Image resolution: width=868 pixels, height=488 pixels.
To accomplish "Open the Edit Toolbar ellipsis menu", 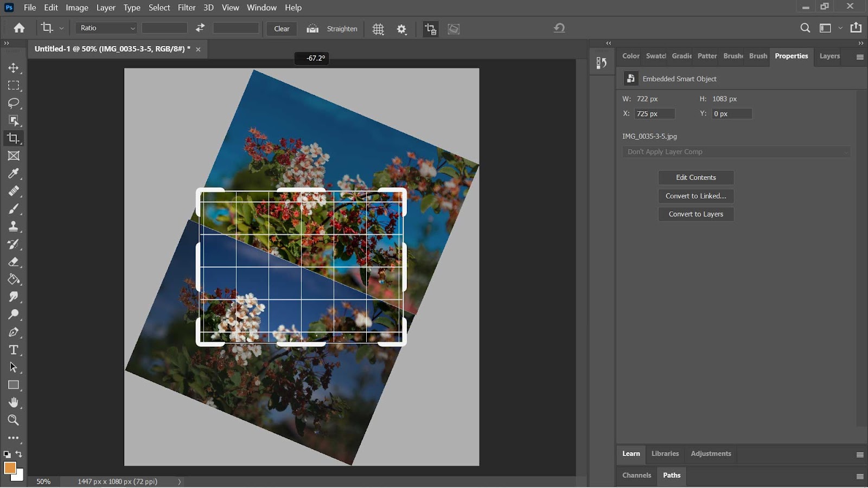I will click(14, 438).
